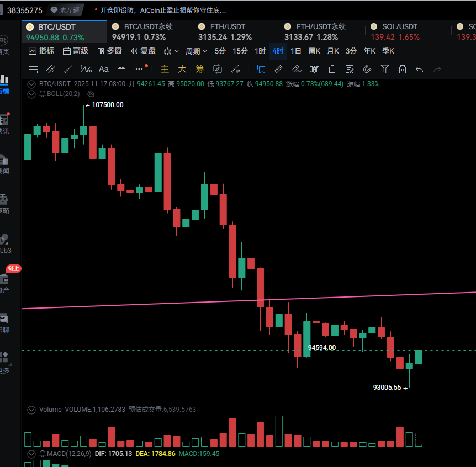
Task: Expand the 周期 period dropdown
Action: coord(196,51)
